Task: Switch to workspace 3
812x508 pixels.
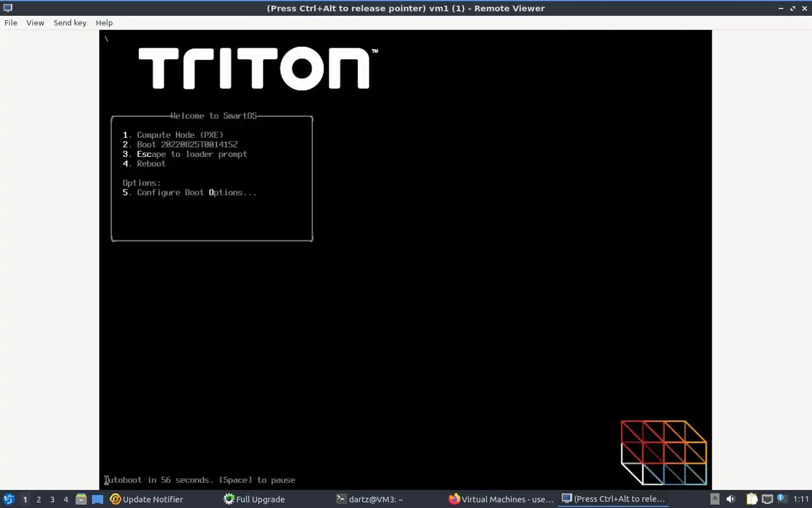Action: tap(52, 499)
